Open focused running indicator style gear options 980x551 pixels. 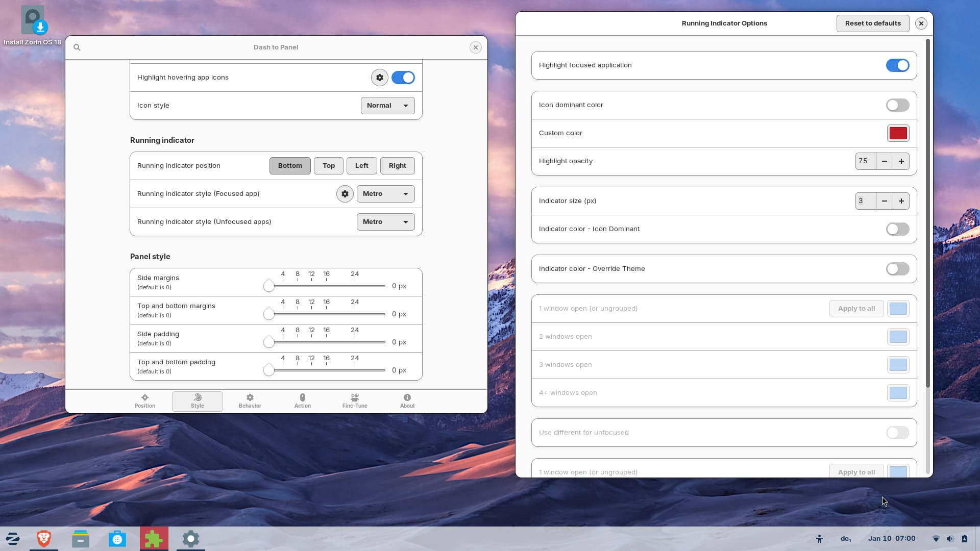point(345,194)
